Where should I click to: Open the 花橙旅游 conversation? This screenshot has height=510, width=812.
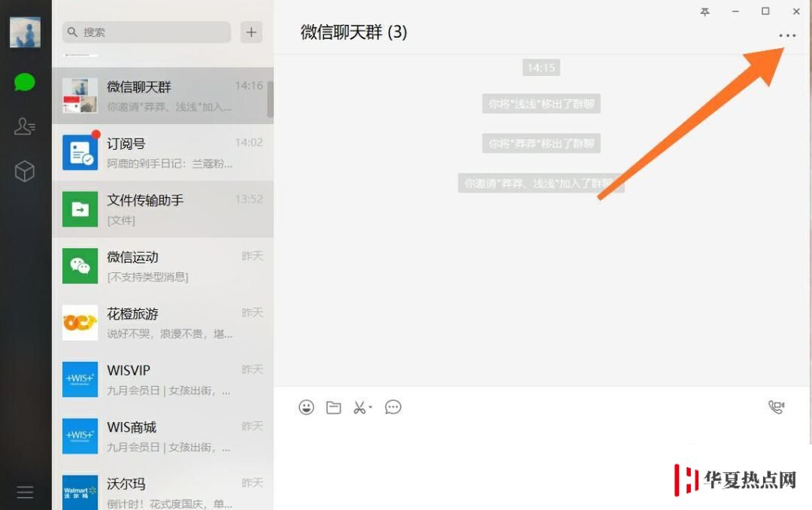[x=162, y=323]
